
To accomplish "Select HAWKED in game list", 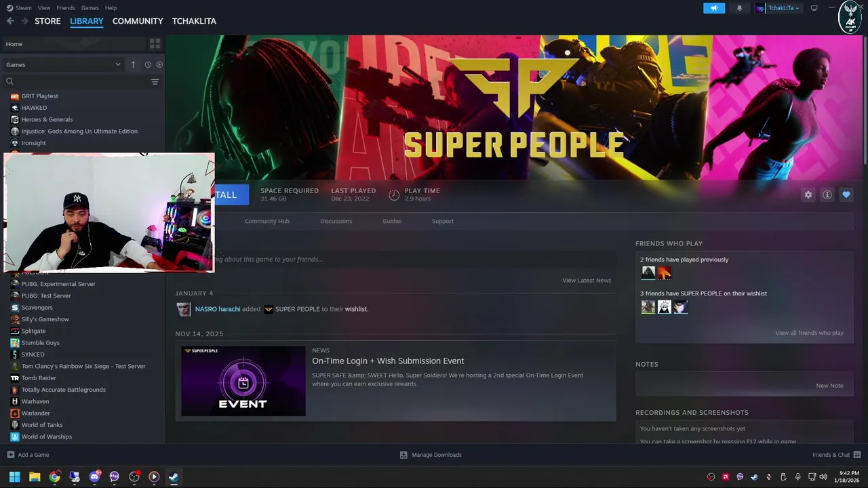I will 34,108.
